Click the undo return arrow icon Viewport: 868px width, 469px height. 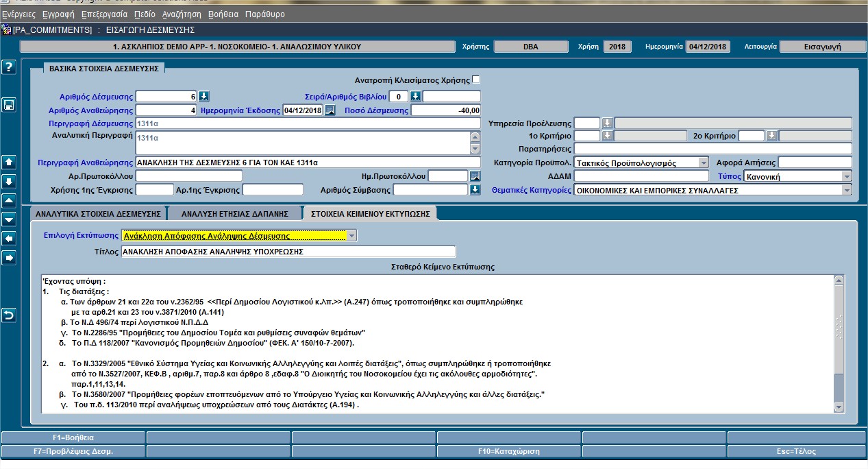click(9, 315)
